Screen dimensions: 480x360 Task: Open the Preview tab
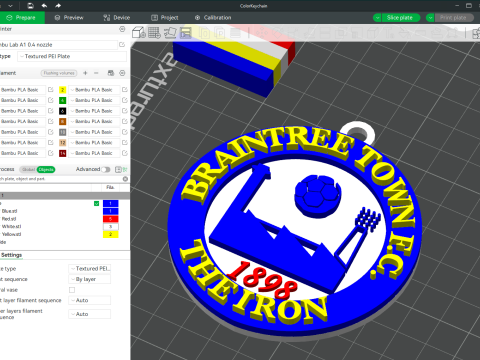[x=69, y=18]
